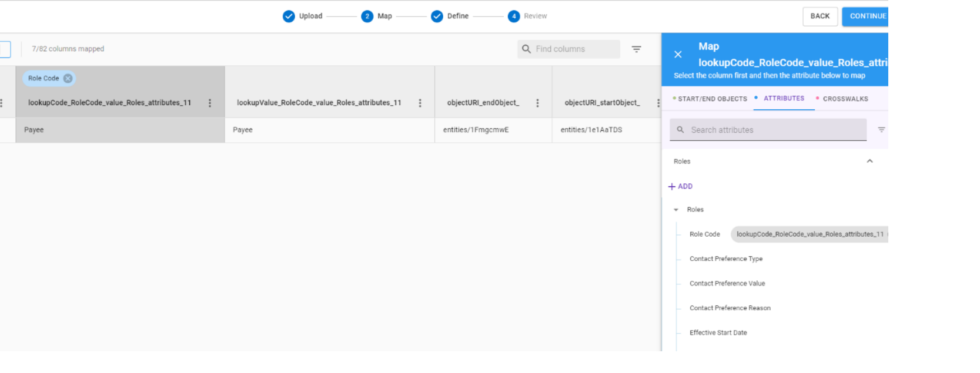This screenshot has width=980, height=373.
Task: Click the Map step number 2 icon
Action: [x=367, y=16]
